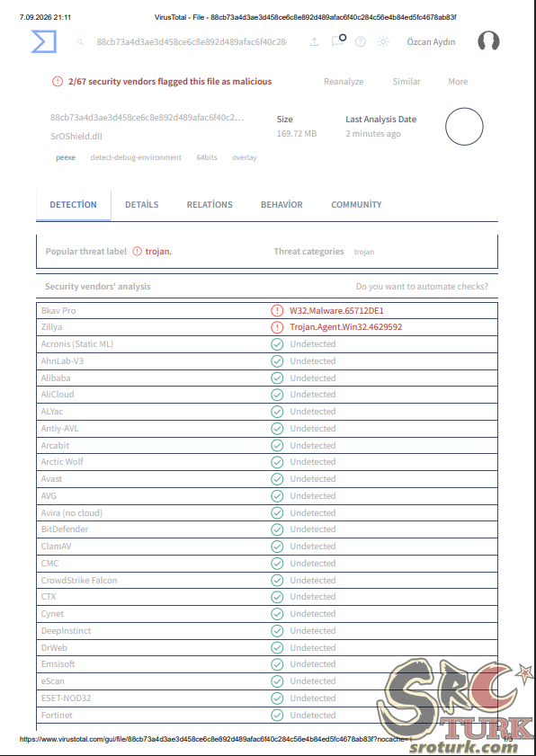Image resolution: width=536 pixels, height=756 pixels.
Task: Click the ClamAV green check icon
Action: point(277,547)
